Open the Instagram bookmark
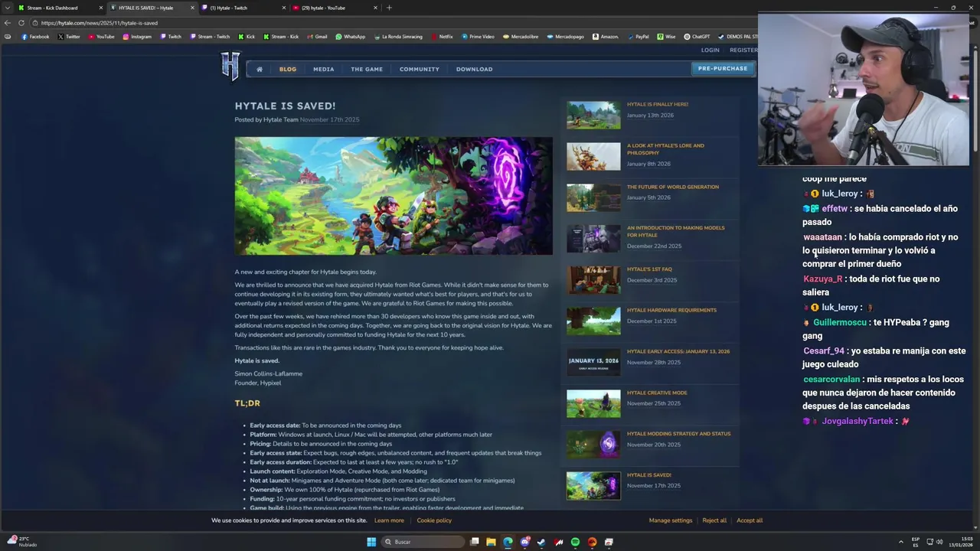The image size is (980, 551). click(137, 37)
